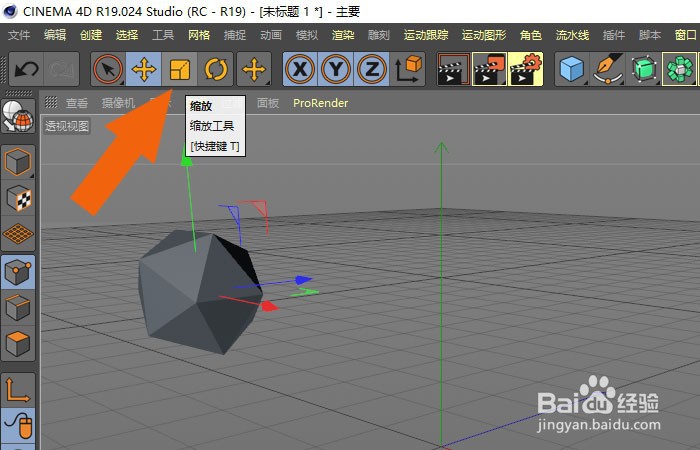The image size is (700, 450).
Task: Click the greyed-out Redo icon
Action: (x=61, y=69)
